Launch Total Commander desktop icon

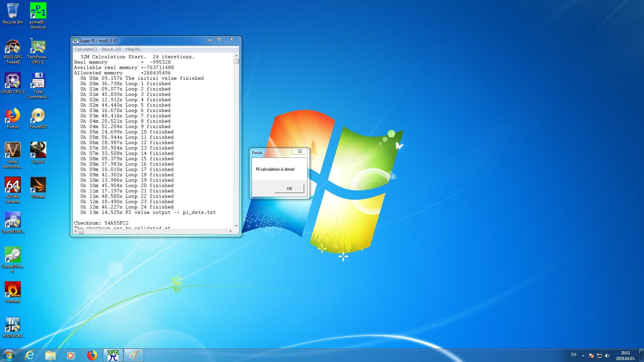[38, 86]
